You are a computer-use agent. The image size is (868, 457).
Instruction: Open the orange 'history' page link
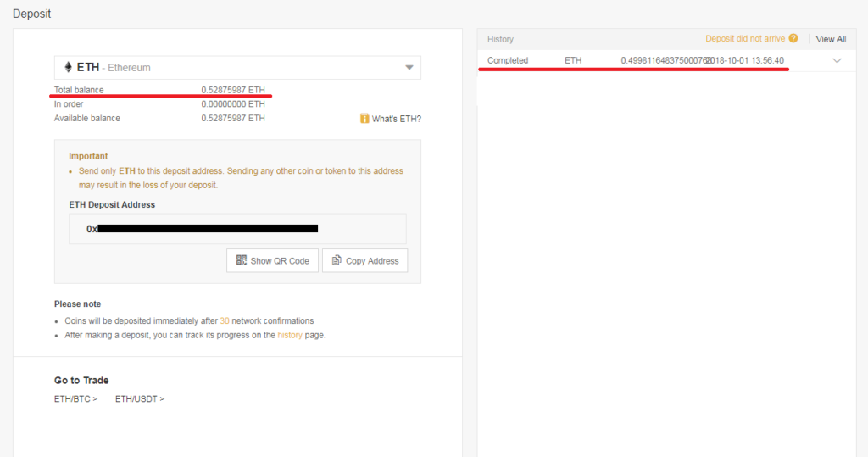pos(289,335)
